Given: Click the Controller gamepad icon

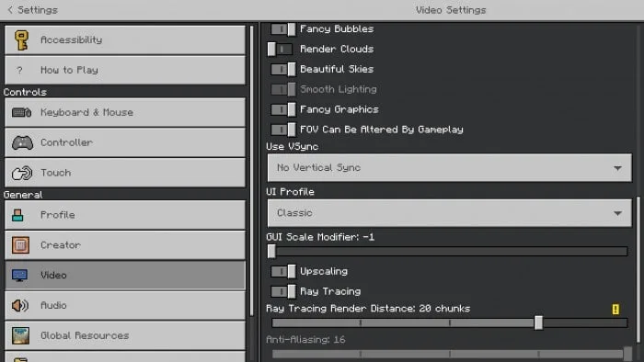Looking at the screenshot, I should (x=22, y=142).
